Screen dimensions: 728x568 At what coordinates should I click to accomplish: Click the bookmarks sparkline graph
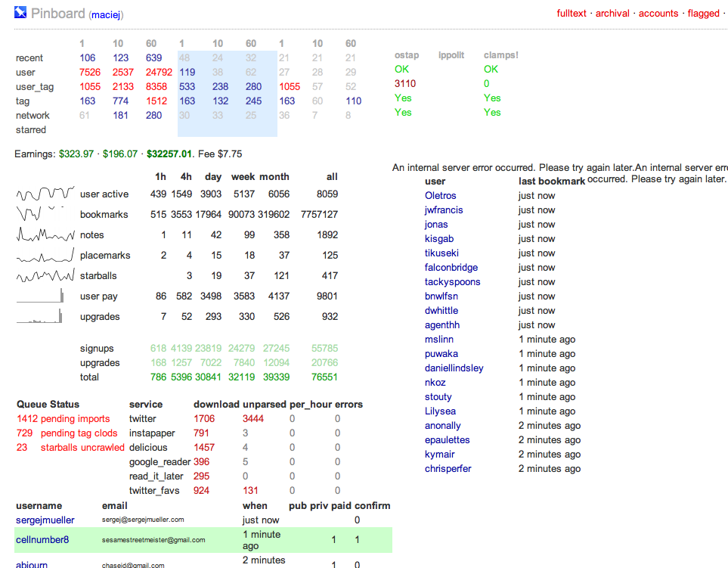point(40,213)
